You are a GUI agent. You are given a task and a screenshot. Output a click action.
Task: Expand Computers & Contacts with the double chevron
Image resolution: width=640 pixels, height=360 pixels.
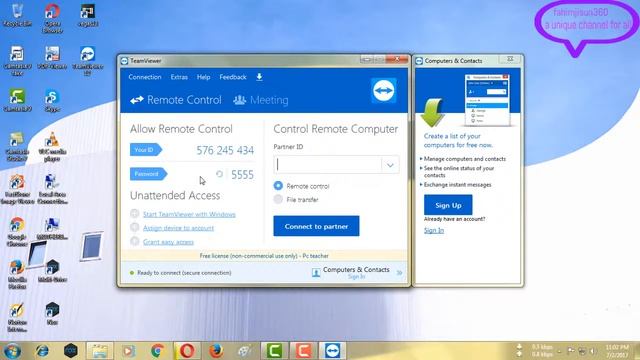(x=399, y=272)
